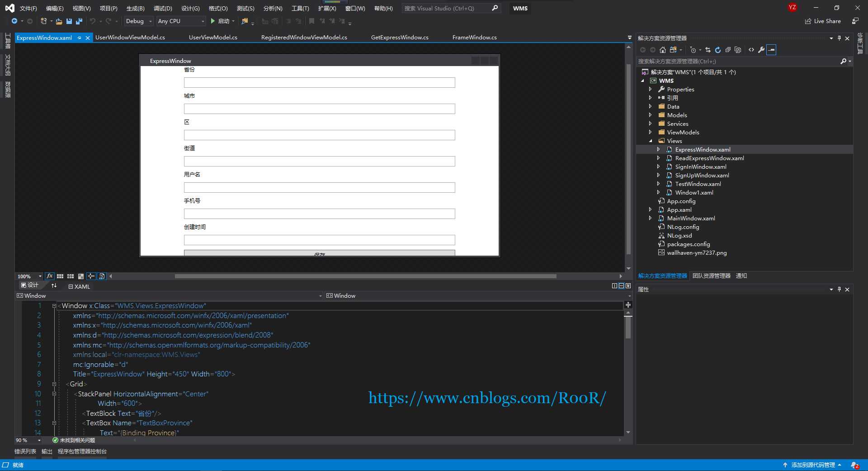Open the 文件(F) menu
The width and height of the screenshot is (868, 471).
28,9
